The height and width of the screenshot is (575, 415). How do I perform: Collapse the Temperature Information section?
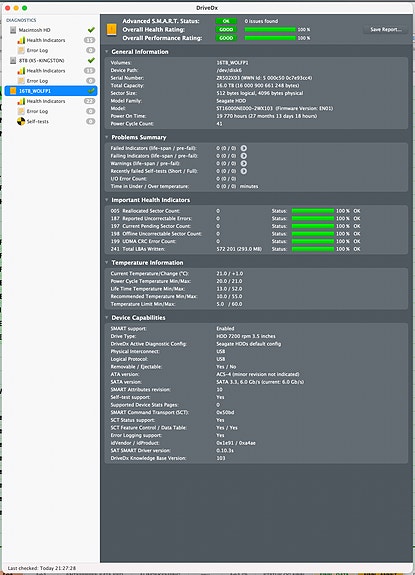click(x=107, y=263)
